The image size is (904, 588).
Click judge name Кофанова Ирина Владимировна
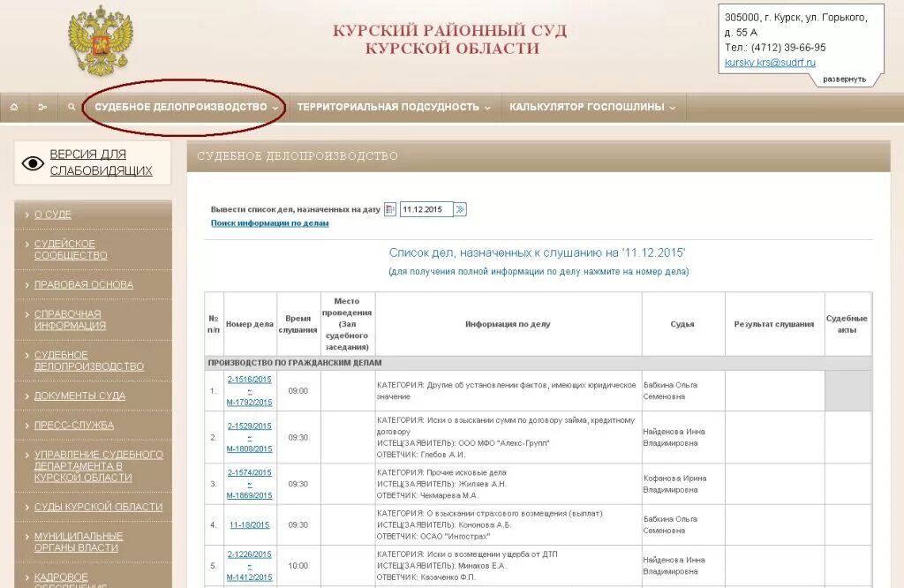[x=674, y=484]
